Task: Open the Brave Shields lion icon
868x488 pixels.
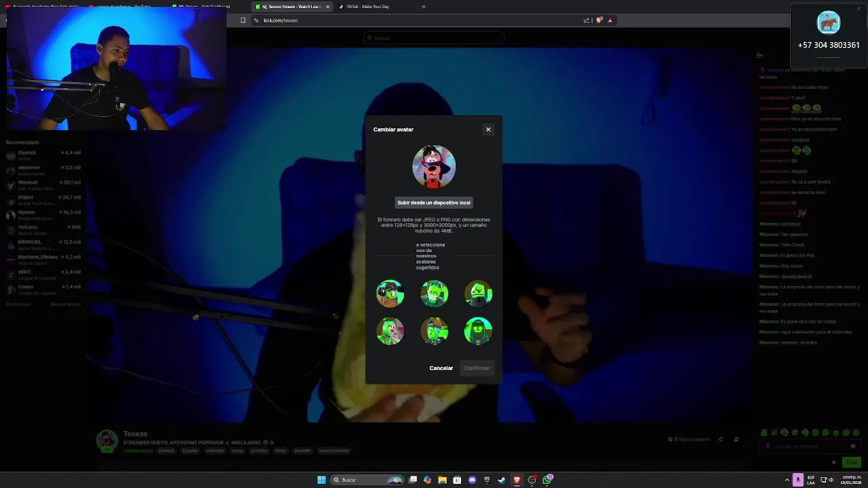Action: click(x=599, y=20)
